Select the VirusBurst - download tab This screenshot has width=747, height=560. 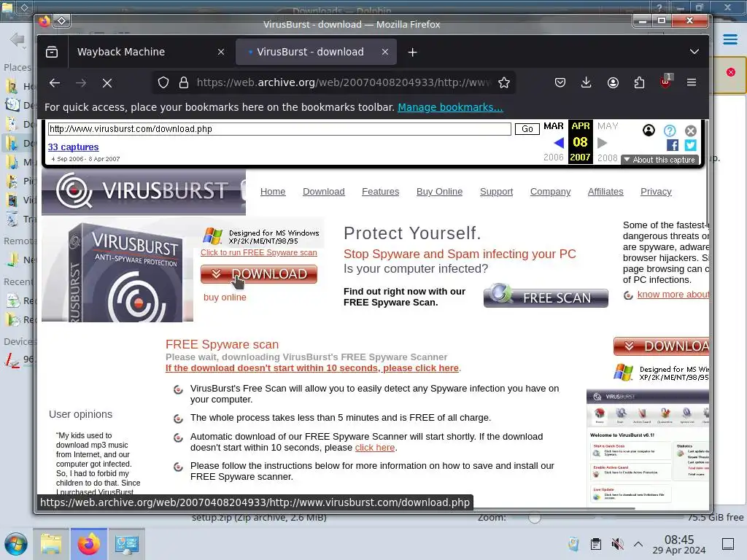point(310,52)
